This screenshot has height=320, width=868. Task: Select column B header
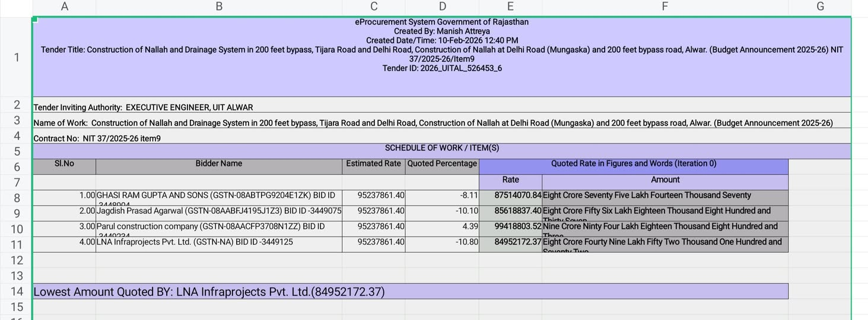tap(219, 7)
